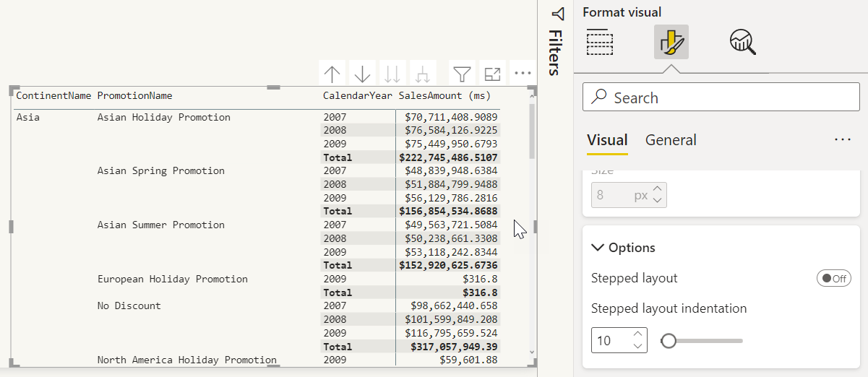Open the Analytics magnifier icon
868x377 pixels.
click(x=742, y=42)
